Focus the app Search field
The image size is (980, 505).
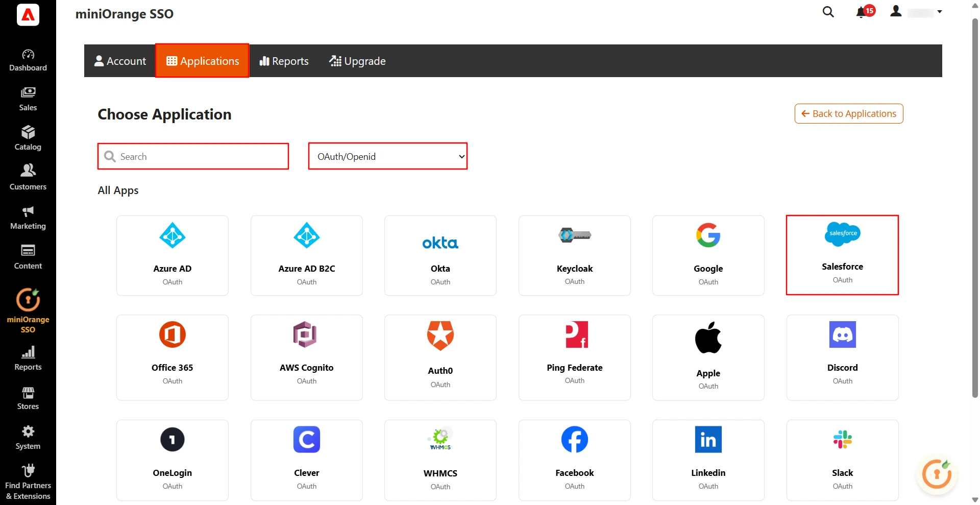click(x=193, y=156)
